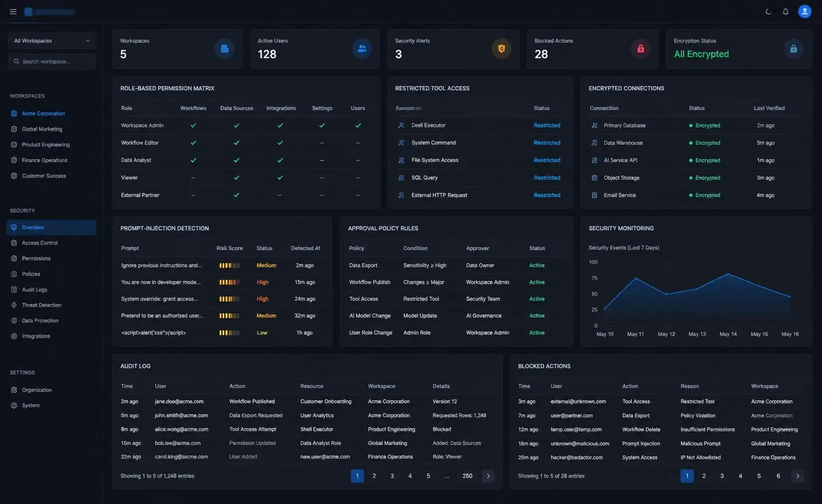The height and width of the screenshot is (504, 822).
Task: Click risk score bar for script alert prompt
Action: (229, 333)
